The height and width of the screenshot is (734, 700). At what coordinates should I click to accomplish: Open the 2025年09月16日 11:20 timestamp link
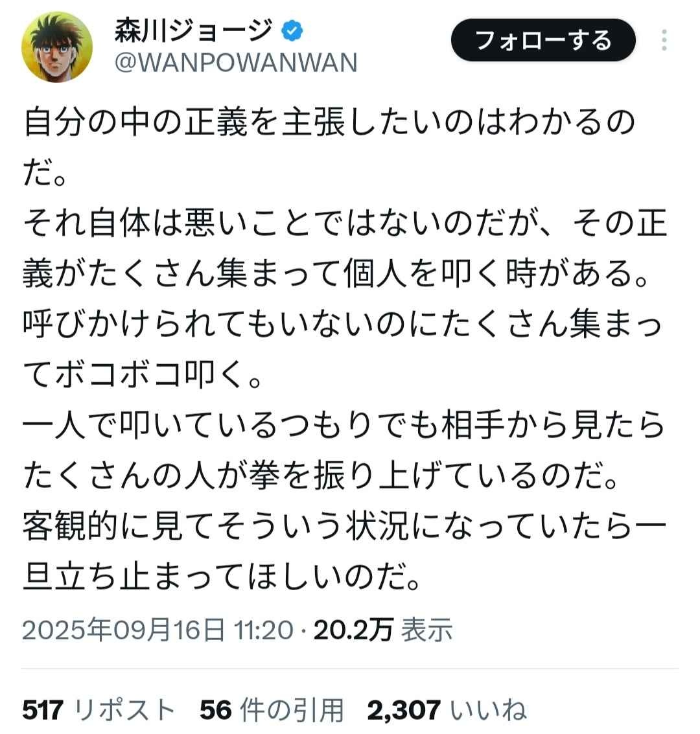[x=157, y=630]
